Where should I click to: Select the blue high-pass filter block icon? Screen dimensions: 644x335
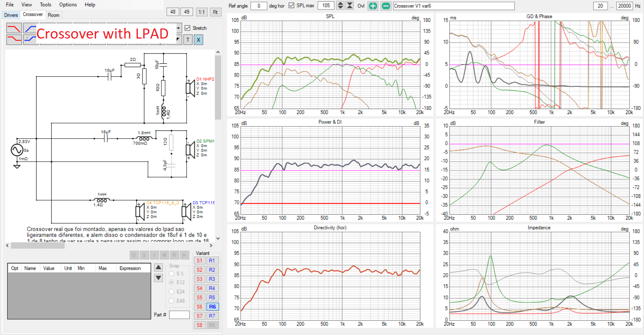click(x=30, y=28)
